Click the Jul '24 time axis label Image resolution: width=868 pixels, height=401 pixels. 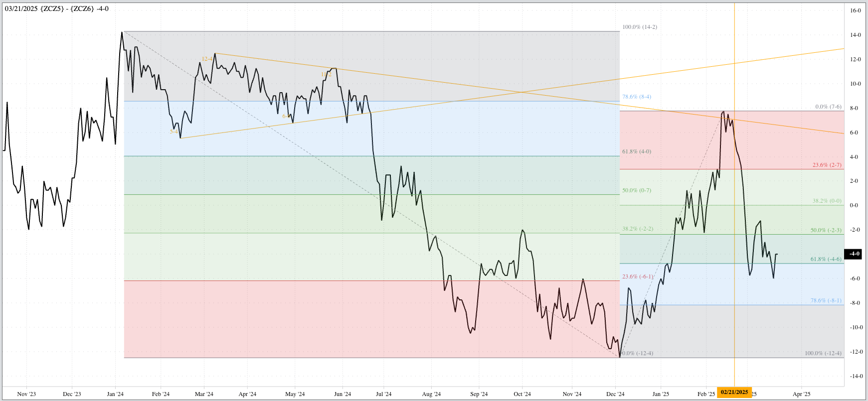pos(383,394)
